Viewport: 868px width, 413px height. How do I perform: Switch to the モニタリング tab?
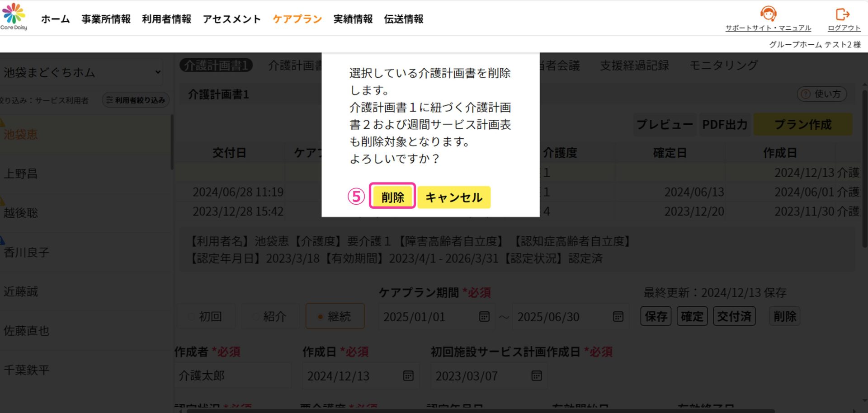pyautogui.click(x=723, y=66)
